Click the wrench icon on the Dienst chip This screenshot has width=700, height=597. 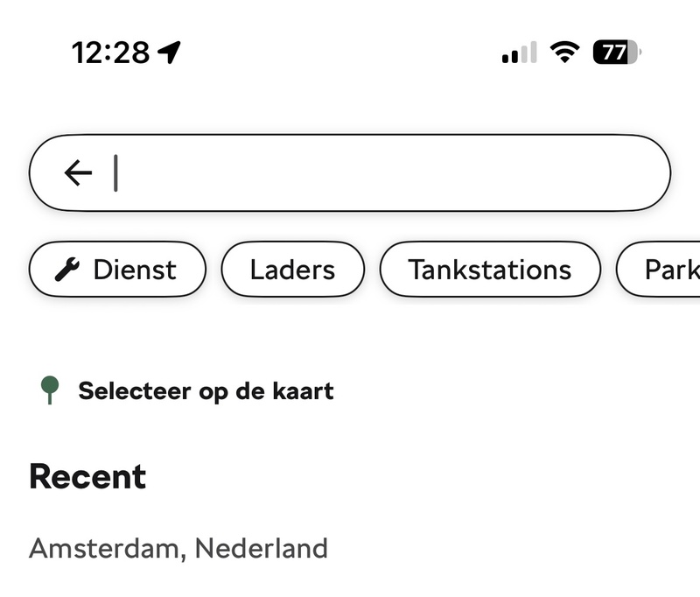point(67,270)
